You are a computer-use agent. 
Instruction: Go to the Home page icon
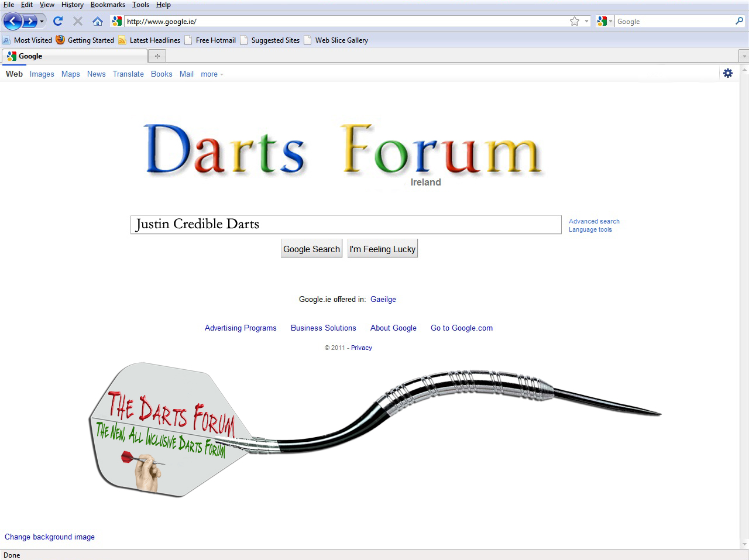pyautogui.click(x=98, y=22)
